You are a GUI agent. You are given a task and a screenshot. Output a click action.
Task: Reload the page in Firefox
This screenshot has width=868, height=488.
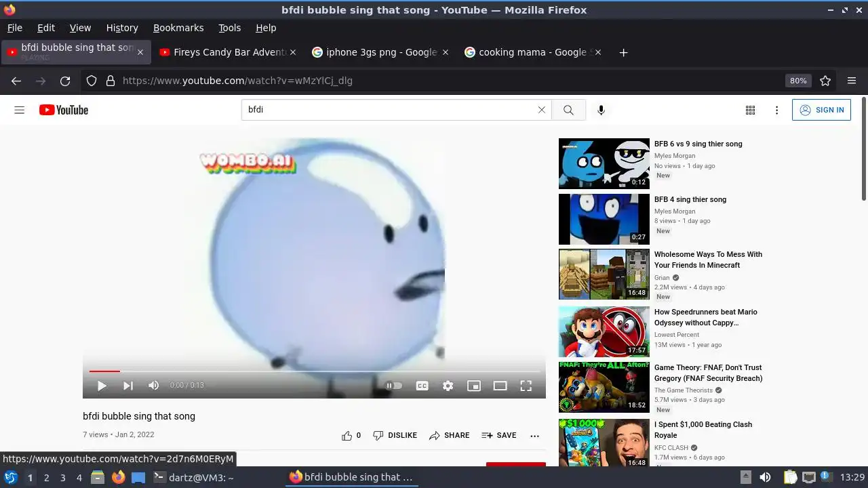[x=65, y=81]
